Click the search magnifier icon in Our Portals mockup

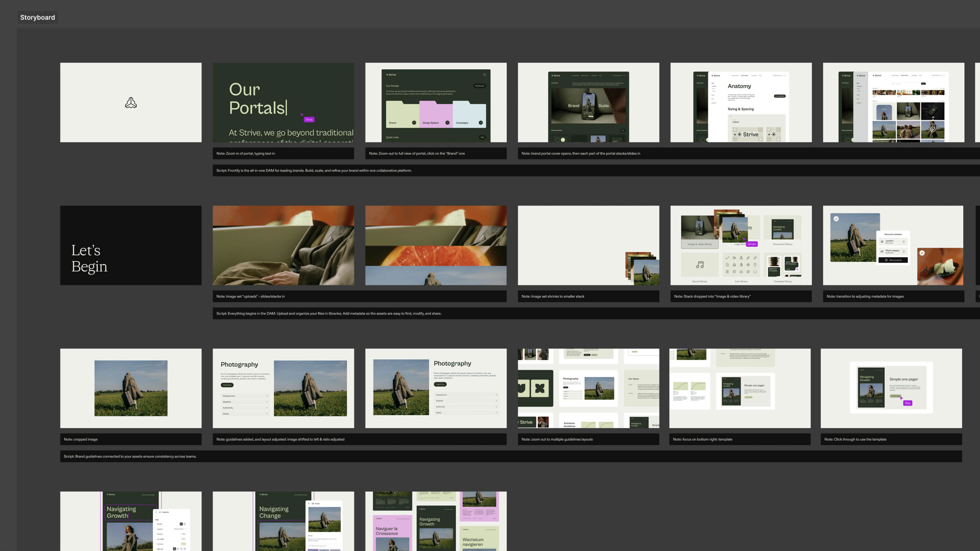pos(484,74)
